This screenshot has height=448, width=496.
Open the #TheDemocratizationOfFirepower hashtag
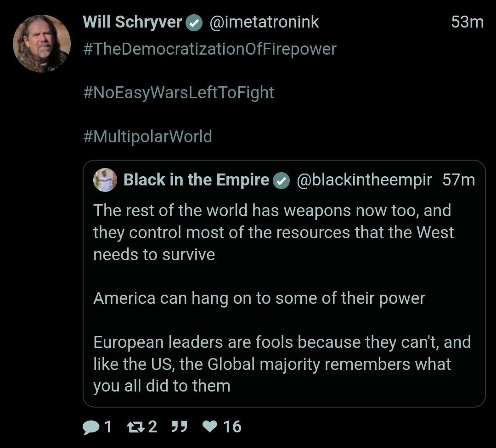click(x=210, y=49)
